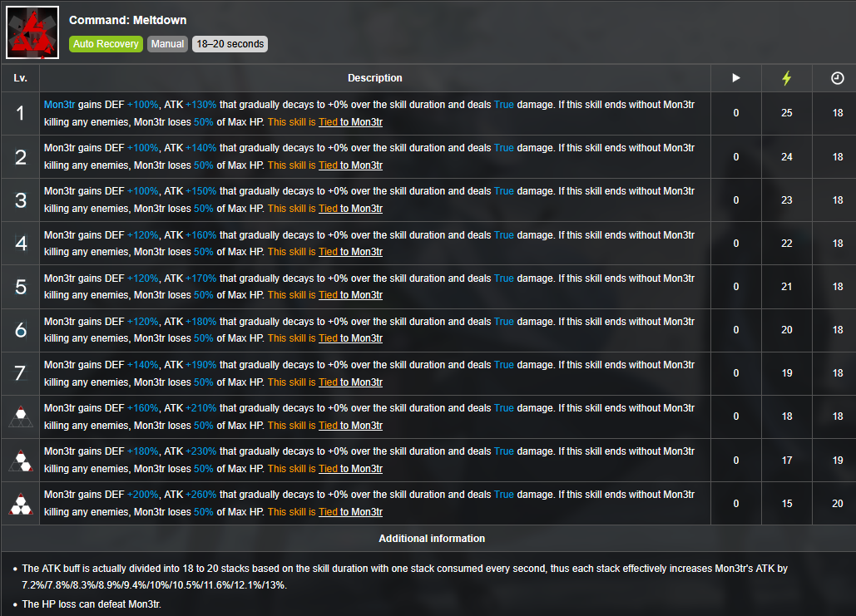The width and height of the screenshot is (856, 616).
Task: Click the Manual activation tag
Action: click(x=167, y=44)
